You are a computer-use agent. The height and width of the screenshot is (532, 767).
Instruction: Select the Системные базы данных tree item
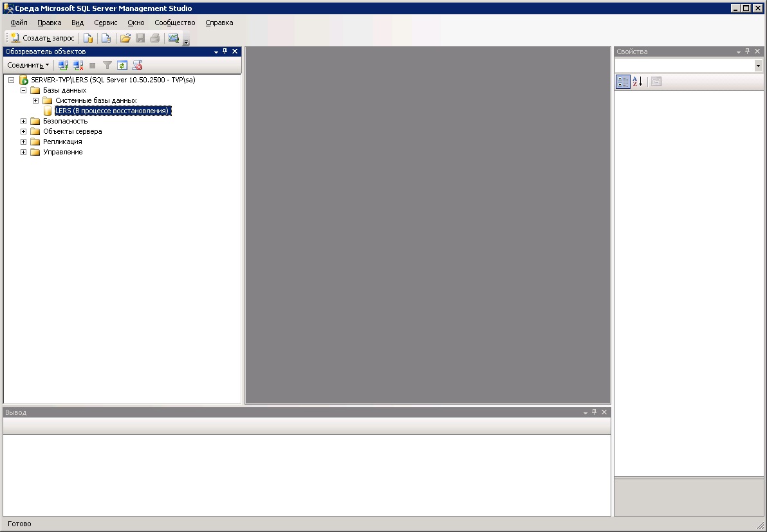point(96,100)
